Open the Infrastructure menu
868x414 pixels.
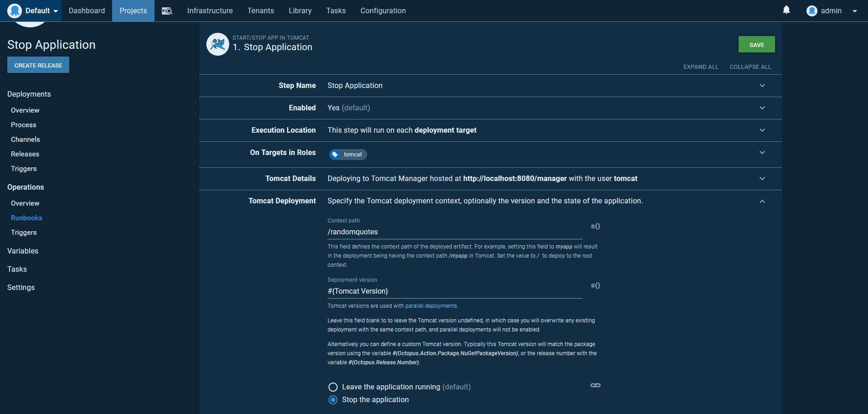(x=210, y=11)
